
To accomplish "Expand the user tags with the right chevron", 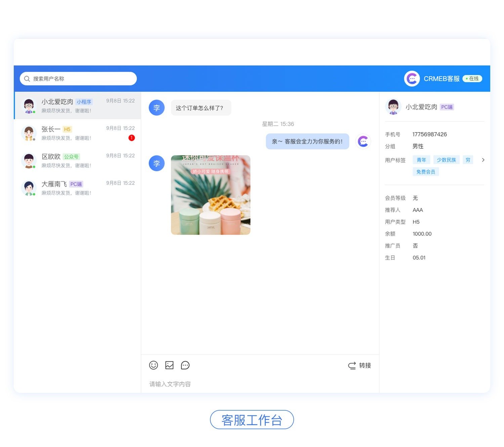I will 483,160.
